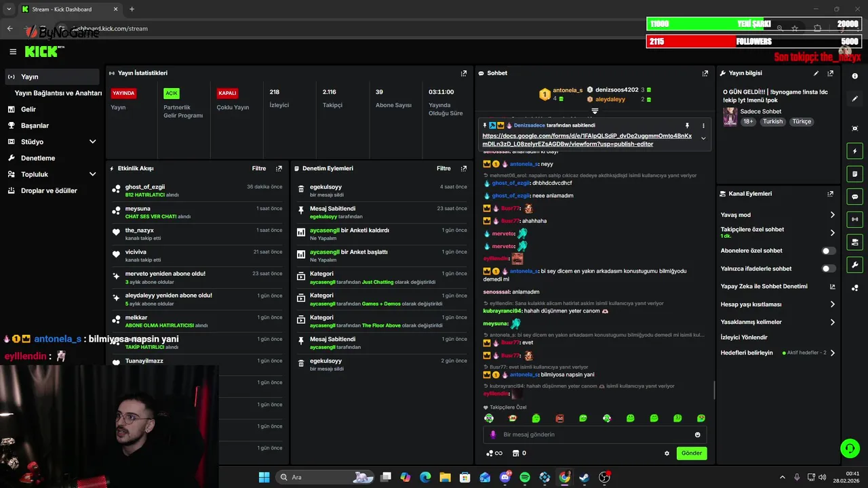This screenshot has width=868, height=488.
Task: Click the shop icon below chat input
Action: 515,453
